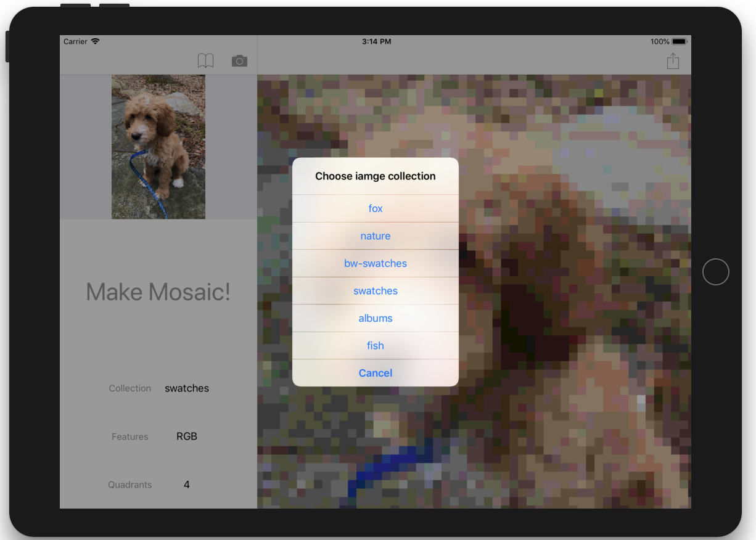Tap the Features label text
This screenshot has width=756, height=540.
click(x=130, y=436)
